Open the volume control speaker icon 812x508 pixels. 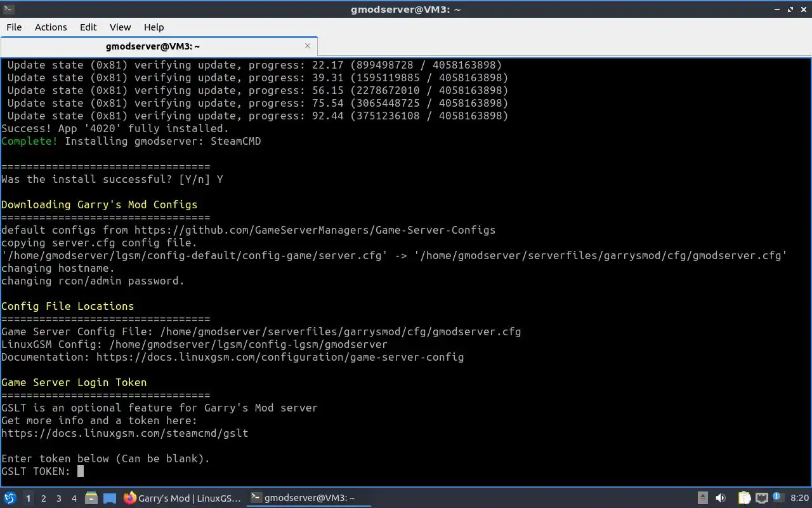[721, 498]
